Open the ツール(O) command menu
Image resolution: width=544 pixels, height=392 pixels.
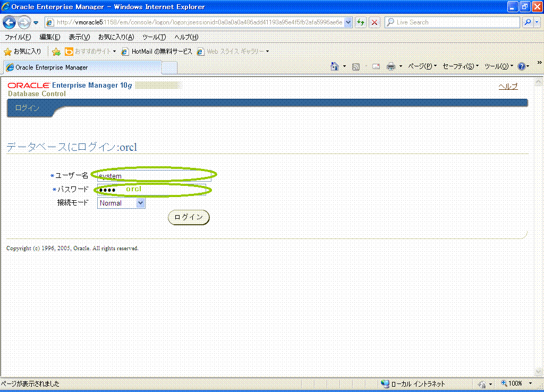click(498, 66)
